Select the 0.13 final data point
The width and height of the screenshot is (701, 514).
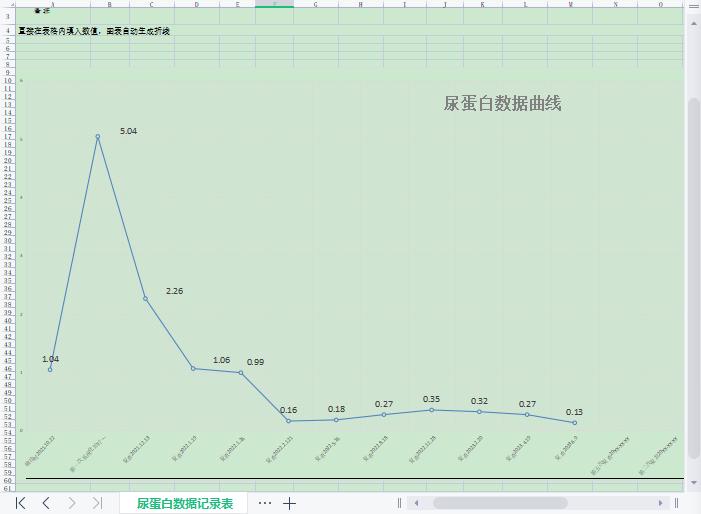pyautogui.click(x=574, y=423)
